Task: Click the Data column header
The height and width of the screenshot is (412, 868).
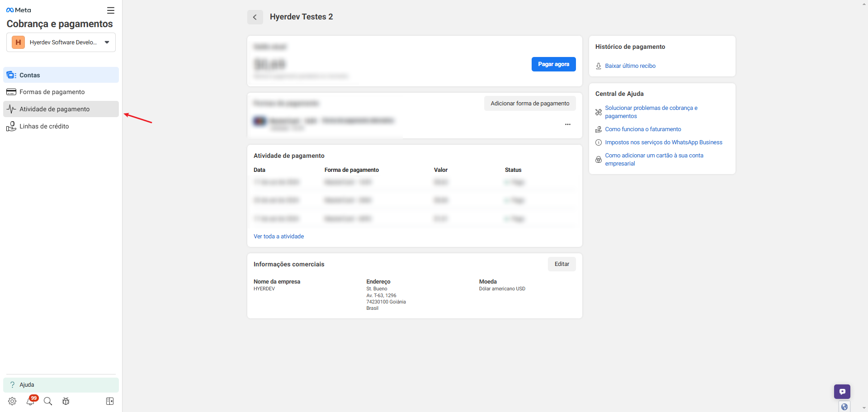Action: click(x=259, y=170)
